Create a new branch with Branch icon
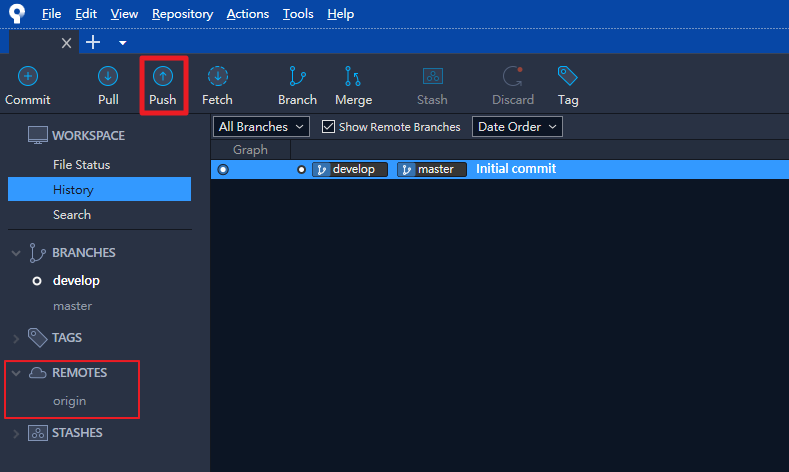 tap(297, 77)
